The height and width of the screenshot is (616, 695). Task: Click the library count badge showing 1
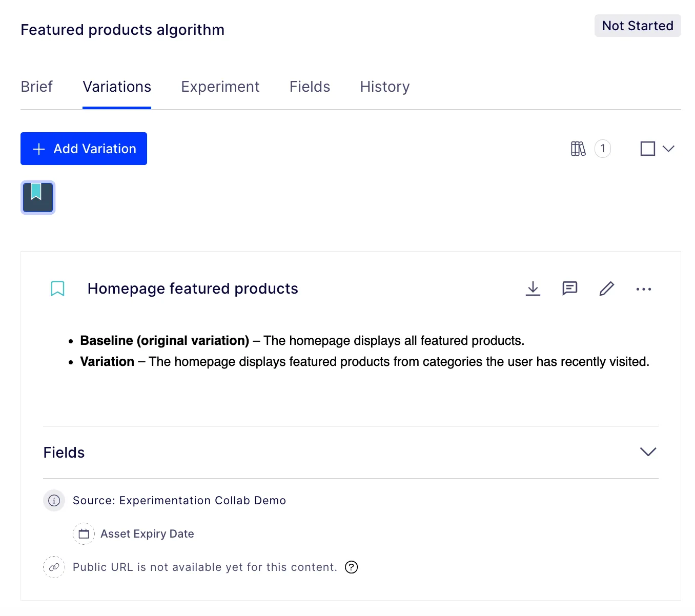pyautogui.click(x=603, y=149)
